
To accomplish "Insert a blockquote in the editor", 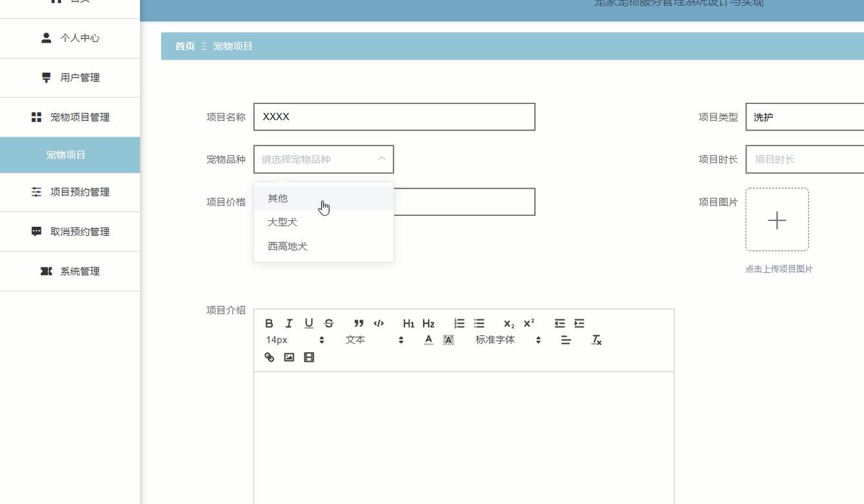I will [359, 323].
